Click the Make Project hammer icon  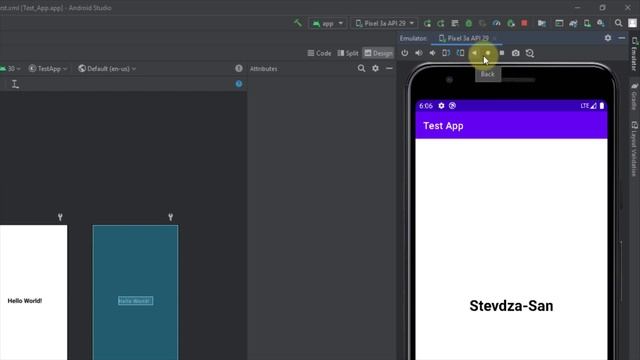(298, 23)
